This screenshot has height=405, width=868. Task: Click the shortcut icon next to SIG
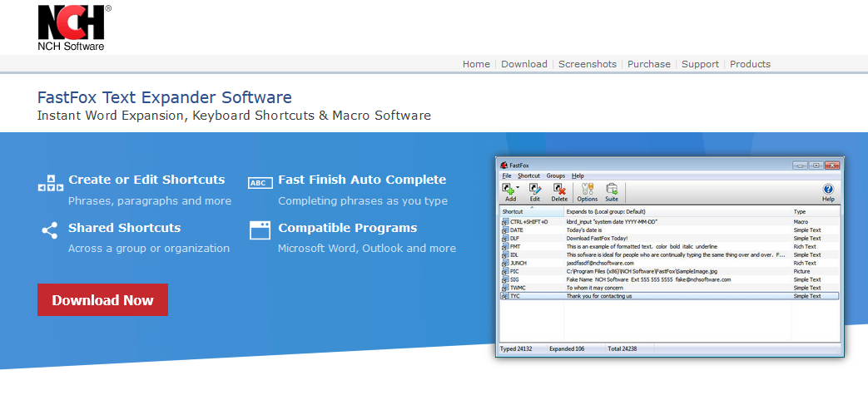505,279
